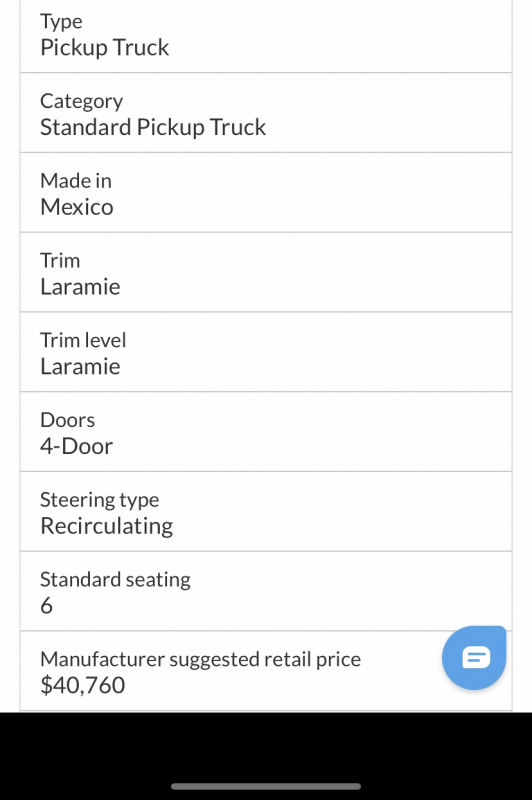
Task: Tap the Trim Laramie row
Action: tap(266, 272)
